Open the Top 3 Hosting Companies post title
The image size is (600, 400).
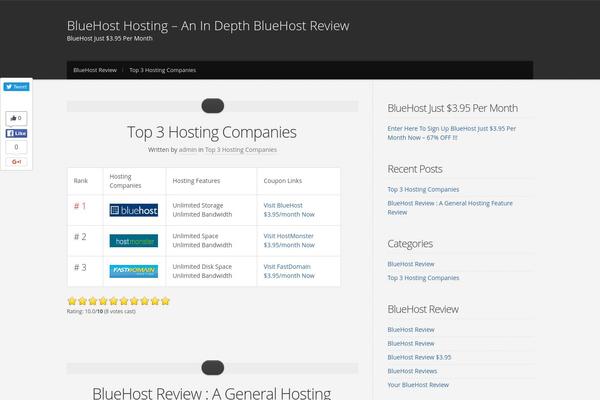[212, 132]
